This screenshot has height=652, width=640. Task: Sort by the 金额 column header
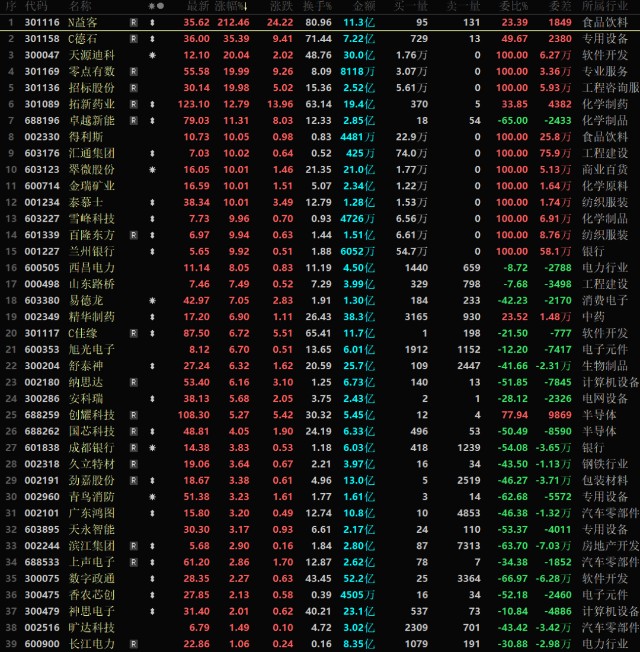tap(364, 6)
